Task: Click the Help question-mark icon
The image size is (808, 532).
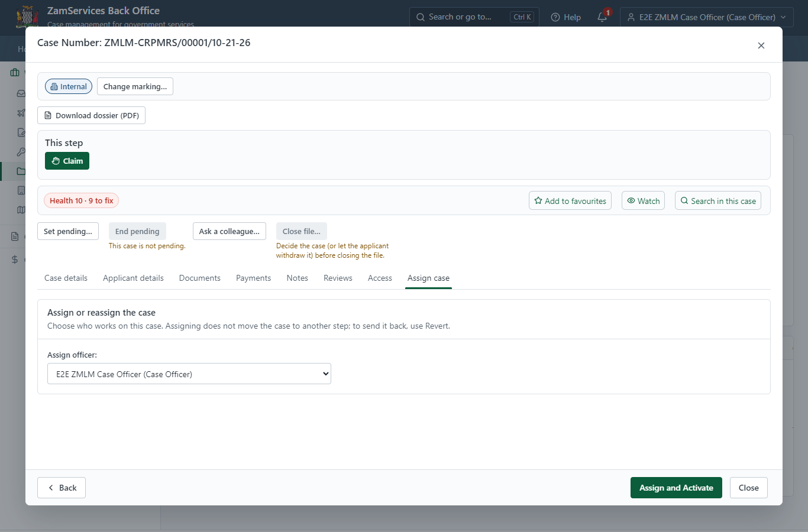Action: [x=555, y=17]
